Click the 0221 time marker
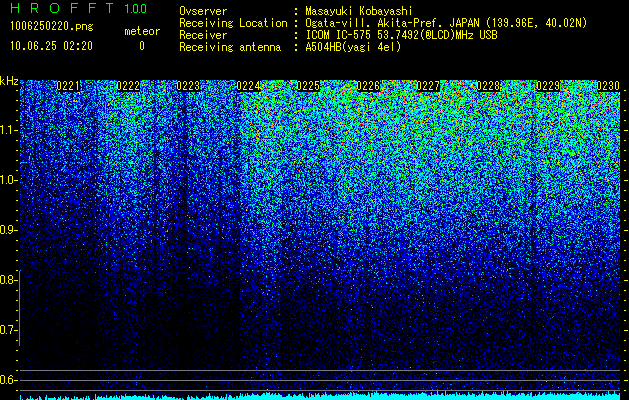 coord(68,86)
